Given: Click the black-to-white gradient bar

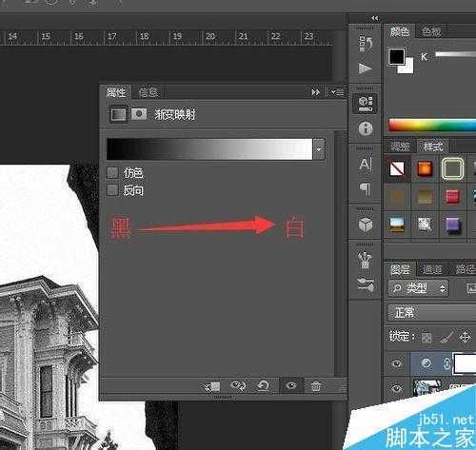Looking at the screenshot, I should point(209,149).
